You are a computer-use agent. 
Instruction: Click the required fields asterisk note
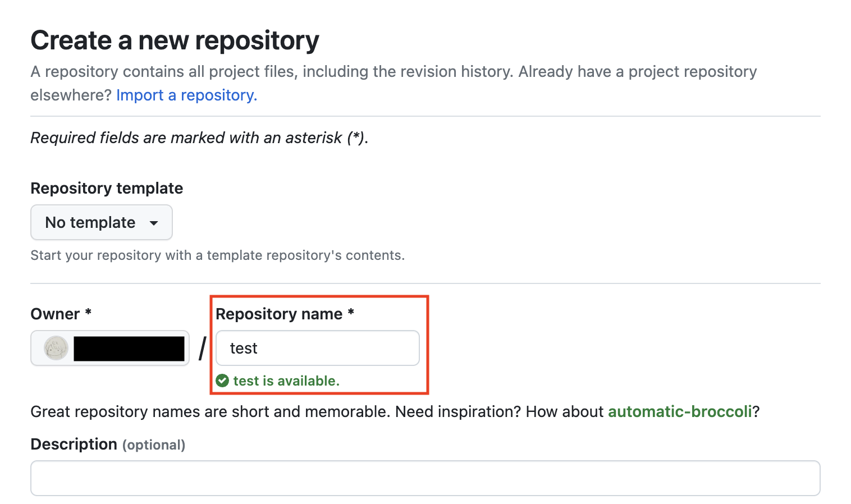tap(199, 138)
